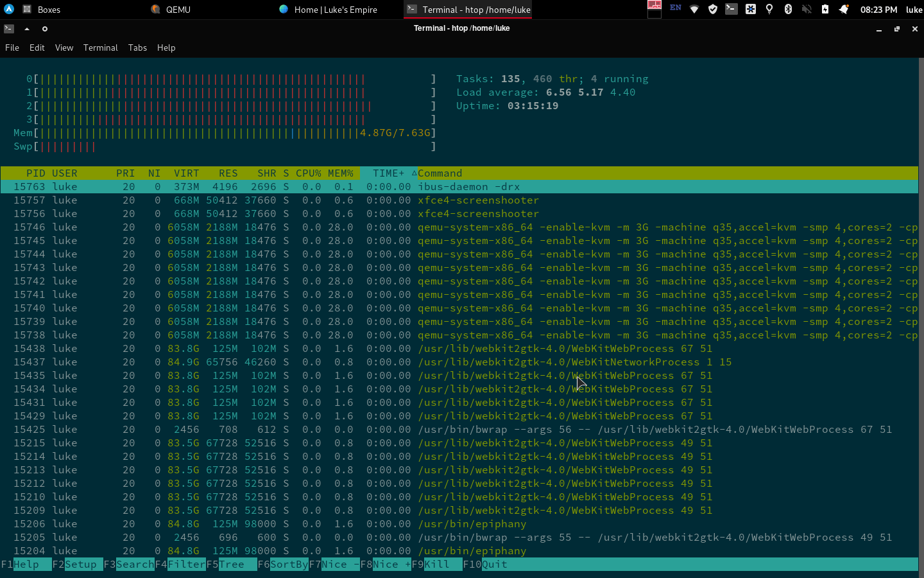Sort by the TIME+ column header

389,173
